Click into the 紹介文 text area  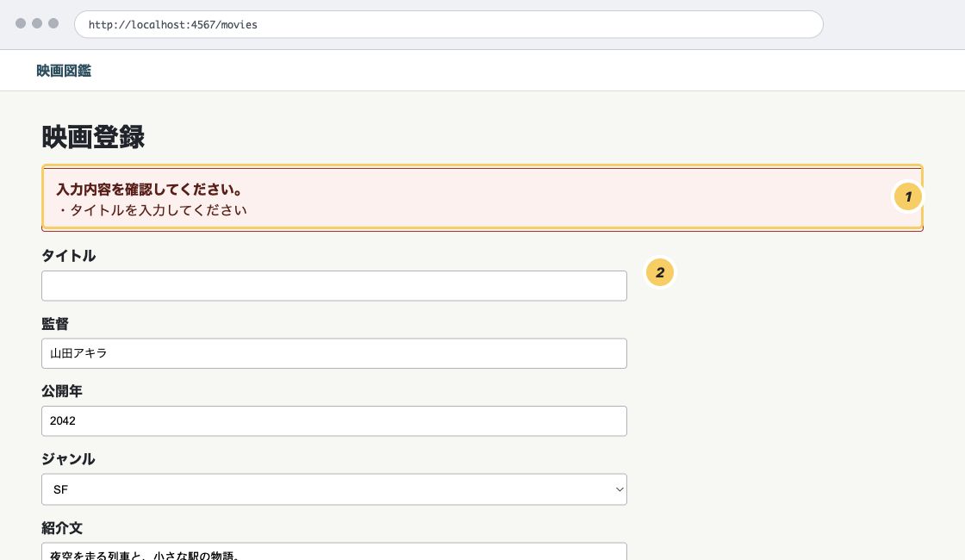pos(334,551)
